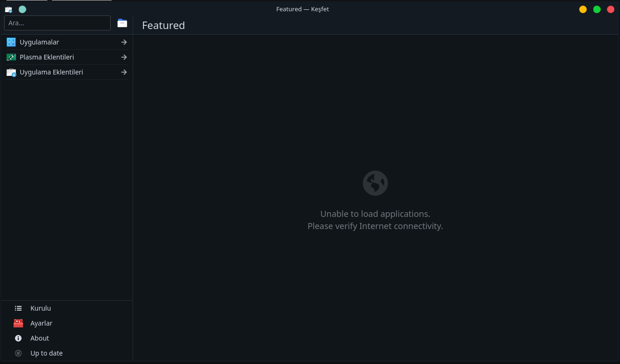Click the Uygulamalar blue grid icon
The width and height of the screenshot is (620, 364).
coord(11,42)
